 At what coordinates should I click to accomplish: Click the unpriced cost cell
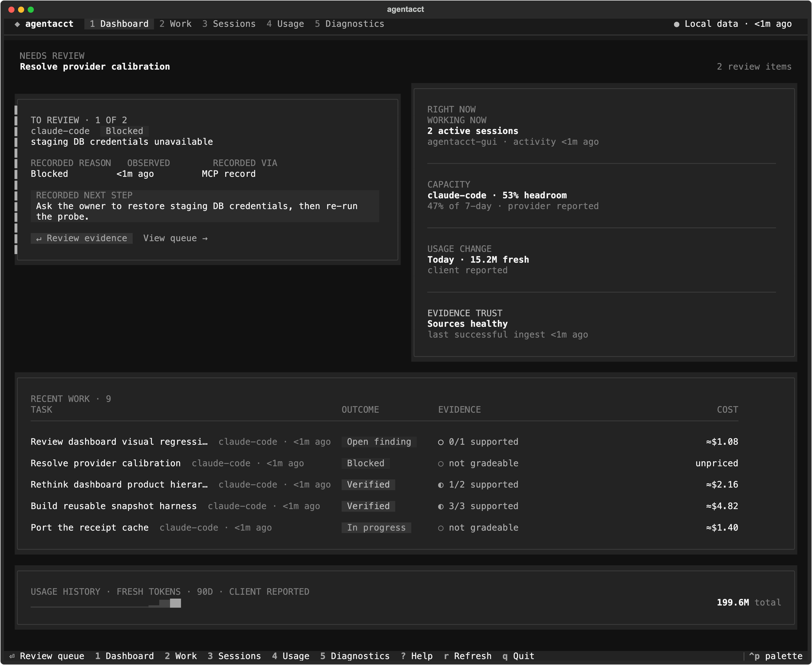tap(717, 464)
